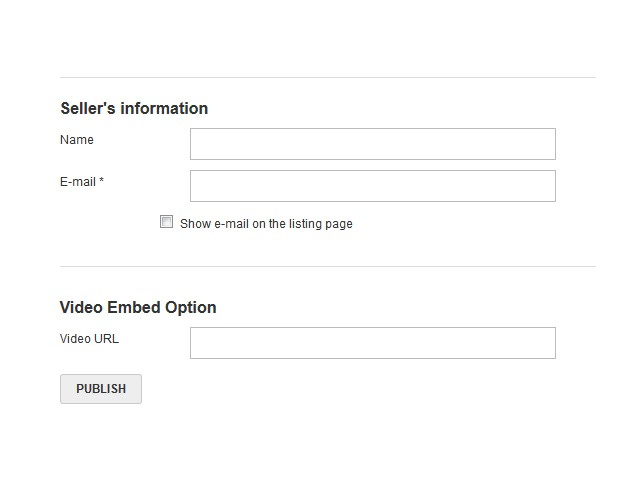Click the divider line above Seller's information
The image size is (640, 480).
327,77
